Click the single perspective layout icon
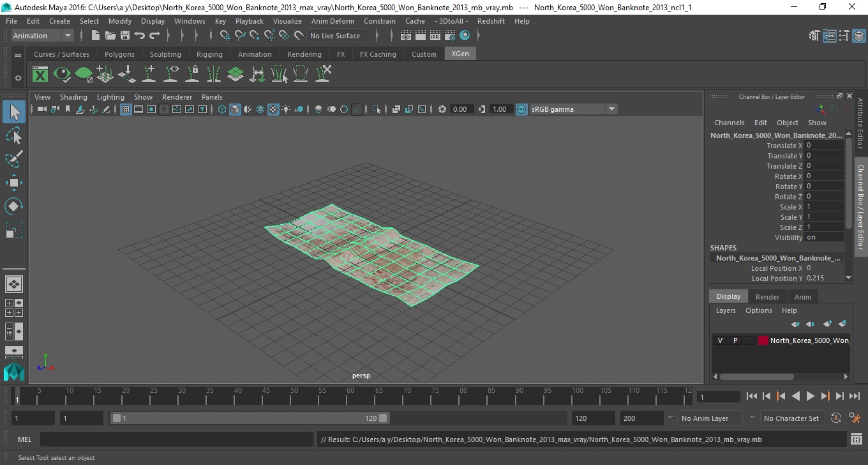The image size is (868, 465). (x=14, y=284)
